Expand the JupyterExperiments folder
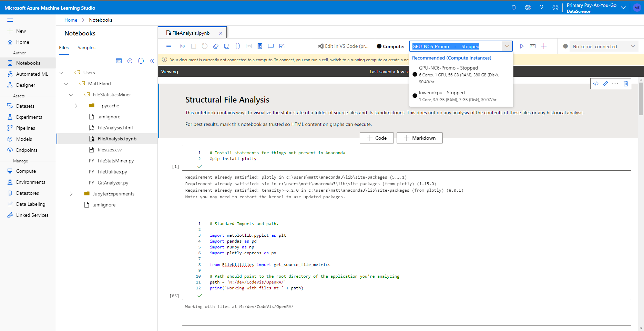Image resolution: width=644 pixels, height=331 pixels. [71, 194]
